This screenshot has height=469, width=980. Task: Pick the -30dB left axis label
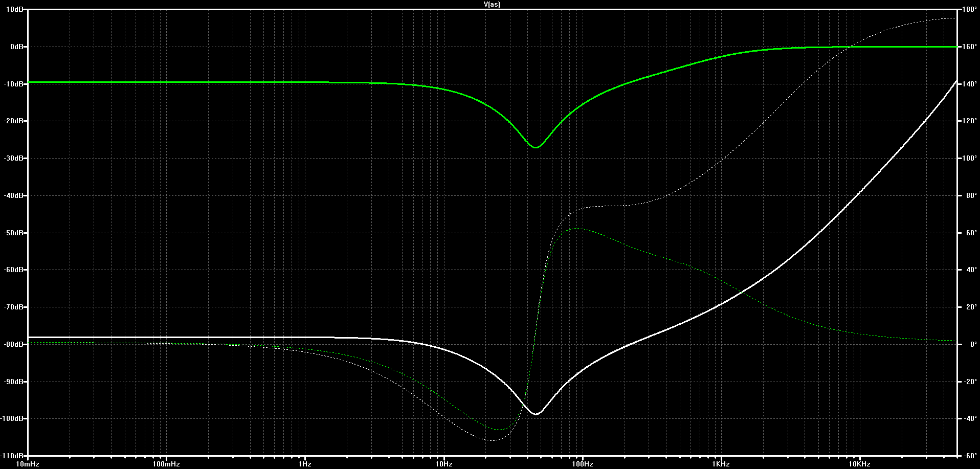coord(14,159)
